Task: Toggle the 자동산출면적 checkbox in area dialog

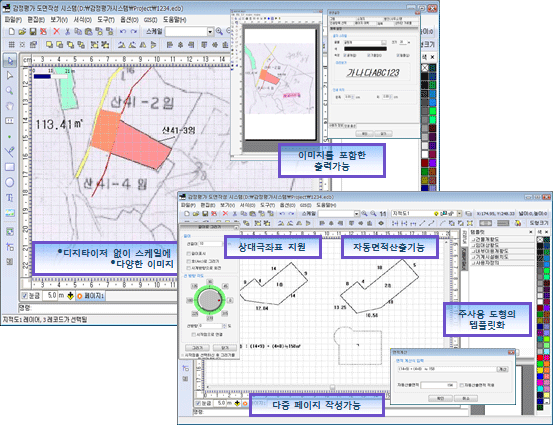Action: (x=461, y=385)
